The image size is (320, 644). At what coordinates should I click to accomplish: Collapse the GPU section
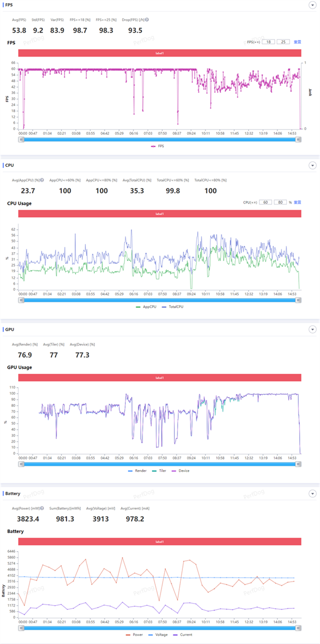click(312, 329)
